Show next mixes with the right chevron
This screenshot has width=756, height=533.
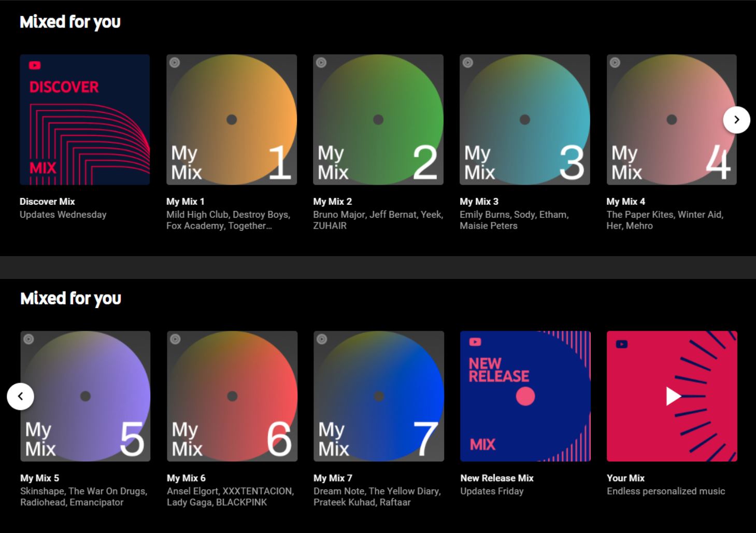(736, 120)
